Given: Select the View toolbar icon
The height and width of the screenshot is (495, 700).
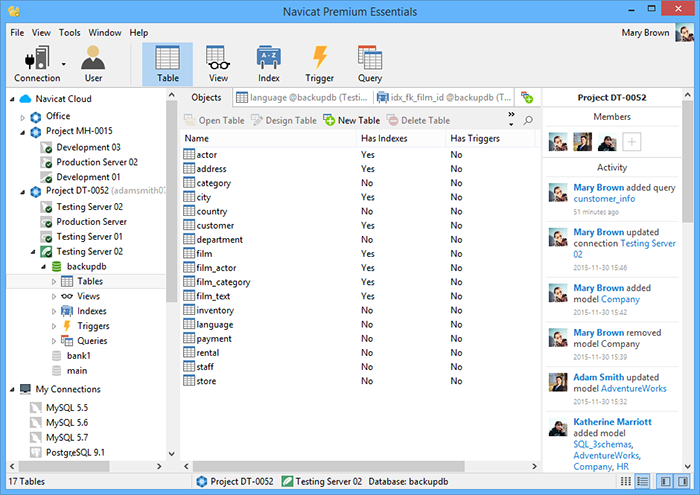Looking at the screenshot, I should tap(218, 64).
